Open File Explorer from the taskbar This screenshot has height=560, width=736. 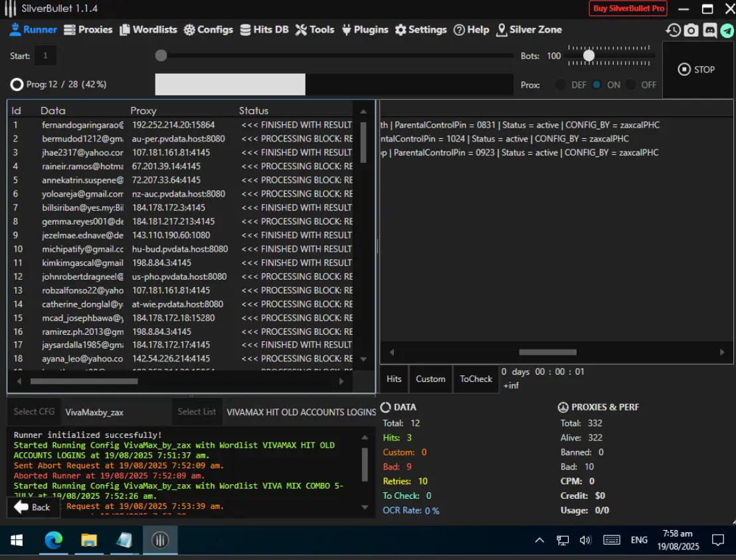coord(89,540)
